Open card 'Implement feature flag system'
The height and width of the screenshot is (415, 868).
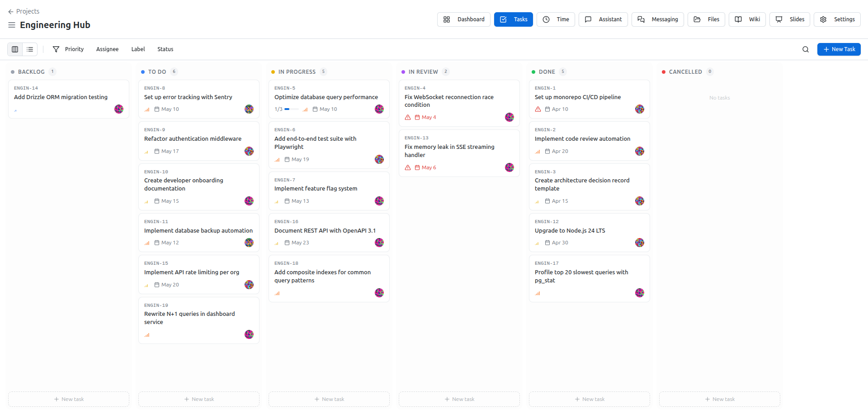(329, 191)
